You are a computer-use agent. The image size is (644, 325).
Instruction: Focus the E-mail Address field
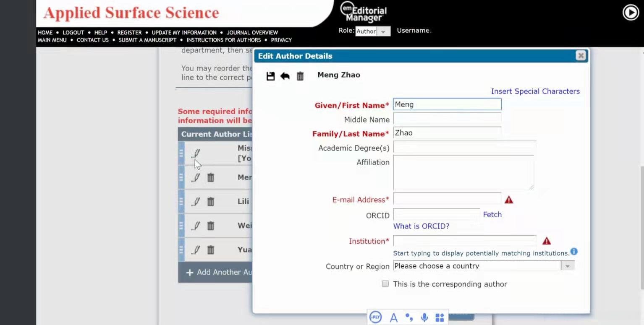447,199
